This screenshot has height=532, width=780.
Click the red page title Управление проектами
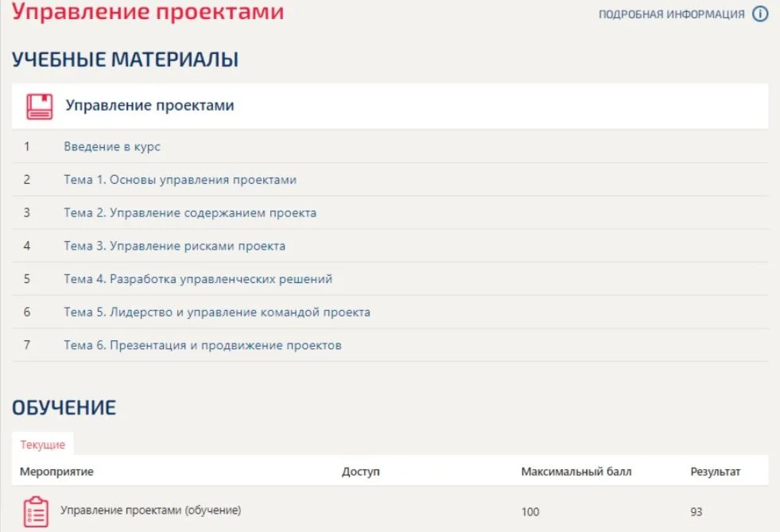tap(148, 11)
